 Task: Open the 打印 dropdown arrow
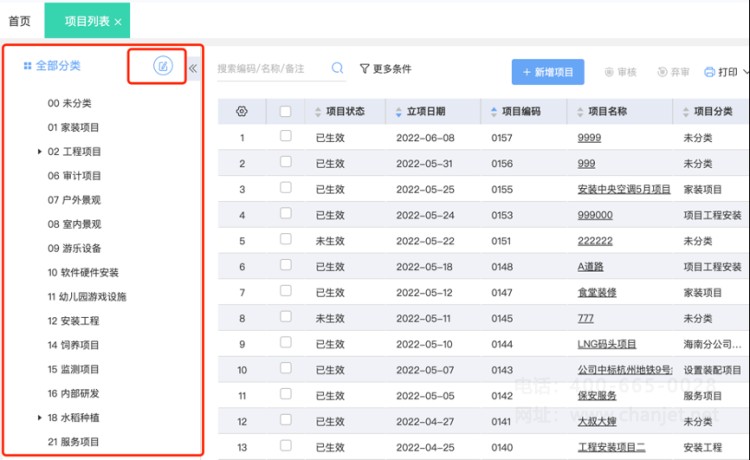pos(746,72)
